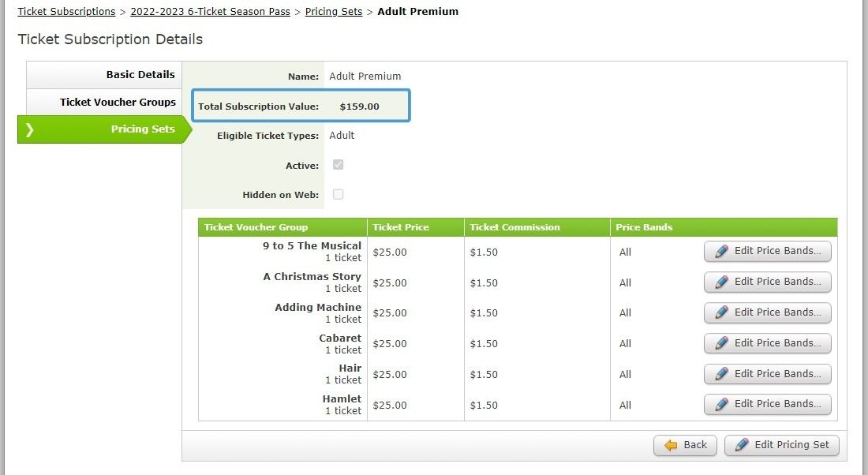Screen dimensions: 868x475
Task: Follow the Ticket Subscriptions breadcrumb link
Action: click(66, 12)
